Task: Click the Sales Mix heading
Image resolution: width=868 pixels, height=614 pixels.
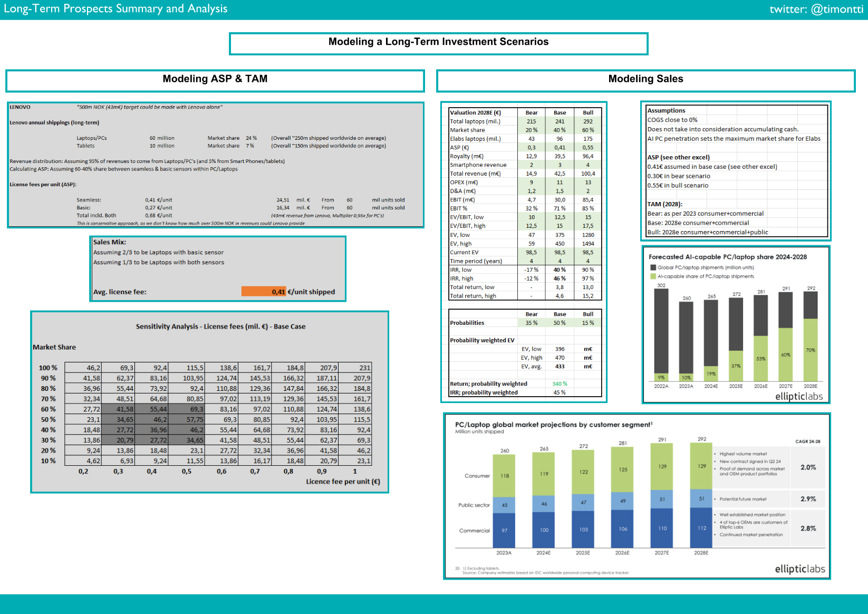Action: pos(110,242)
